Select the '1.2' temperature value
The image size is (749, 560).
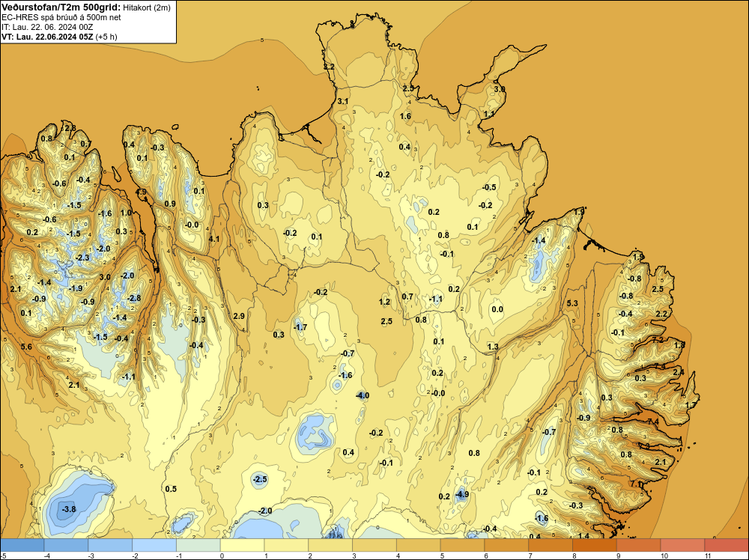pos(384,302)
